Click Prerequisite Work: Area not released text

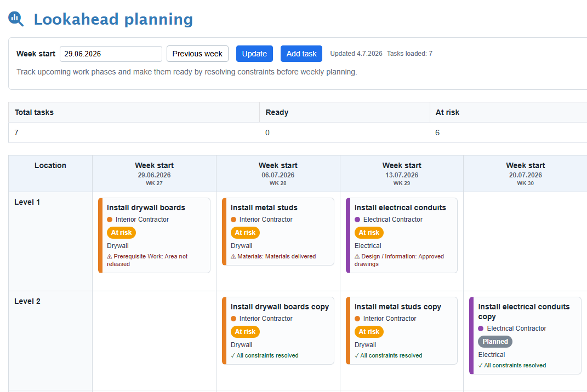tap(147, 260)
